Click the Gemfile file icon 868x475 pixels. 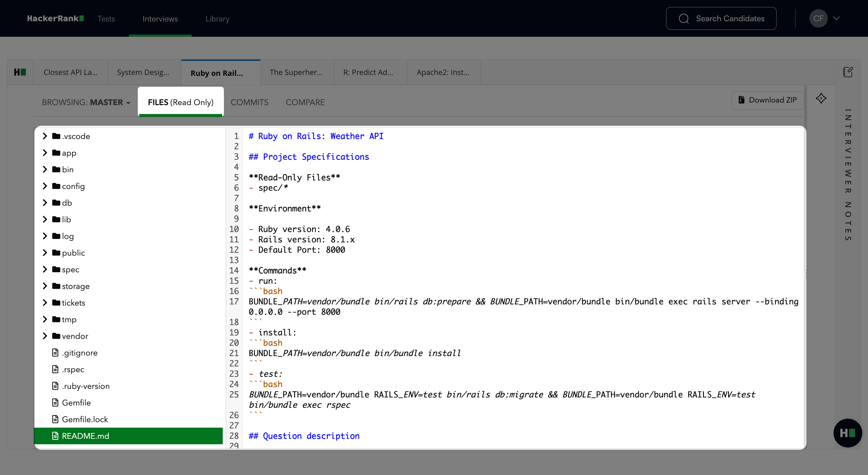tap(55, 403)
